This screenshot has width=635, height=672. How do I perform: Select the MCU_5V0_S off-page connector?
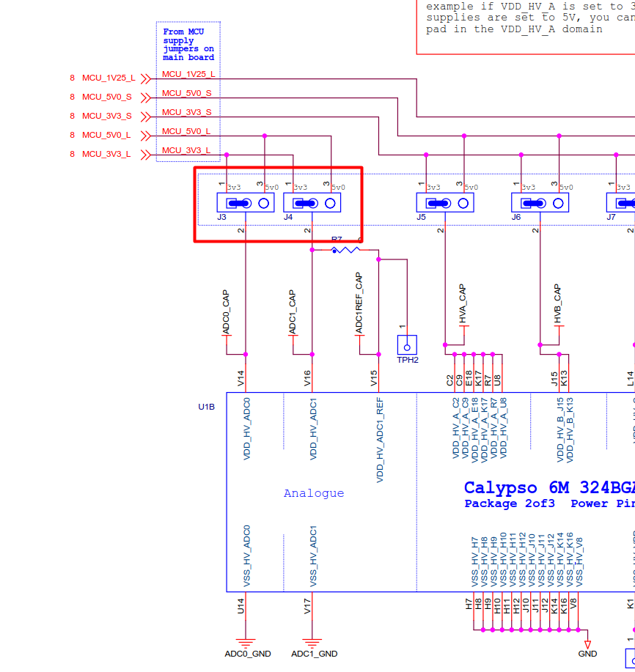coord(146,97)
